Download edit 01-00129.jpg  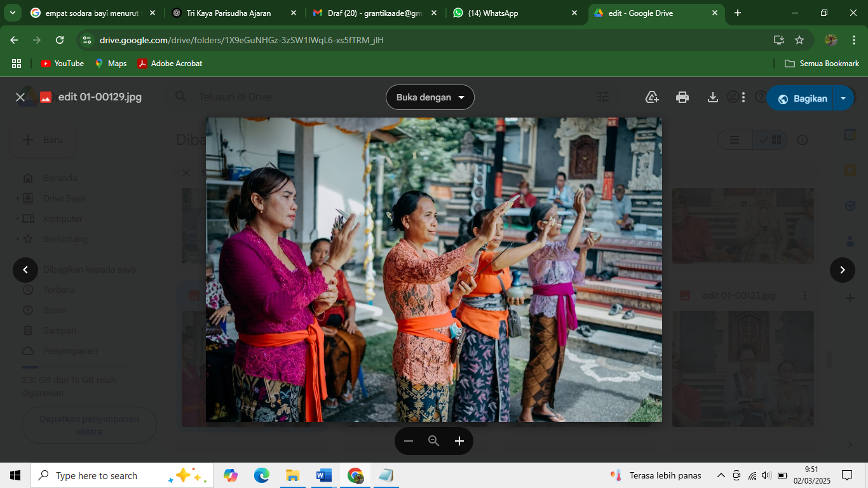coord(712,97)
